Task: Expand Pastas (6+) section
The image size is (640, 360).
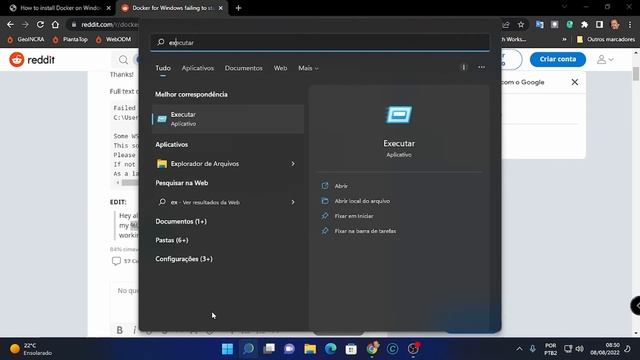Action: click(x=172, y=240)
